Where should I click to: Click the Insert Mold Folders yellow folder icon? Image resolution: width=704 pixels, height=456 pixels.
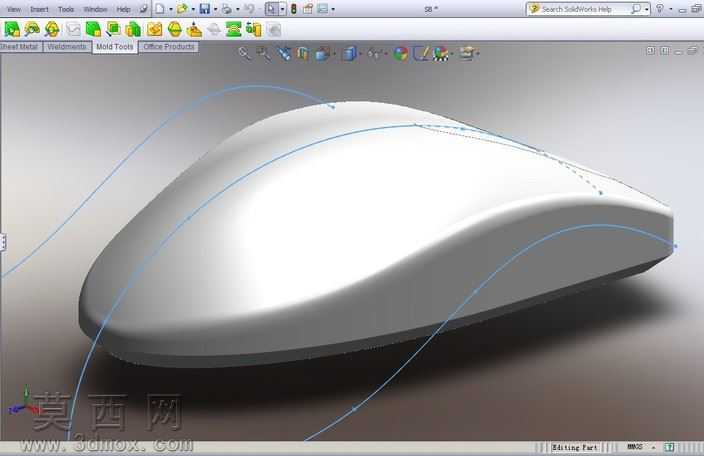154,30
